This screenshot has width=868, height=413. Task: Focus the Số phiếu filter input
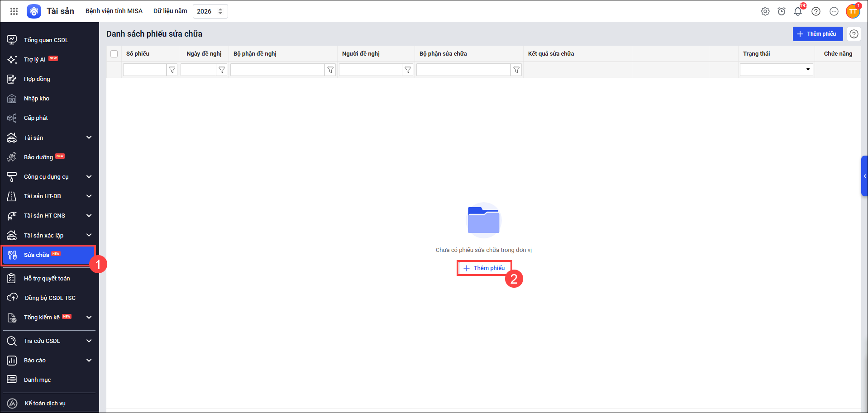point(145,70)
